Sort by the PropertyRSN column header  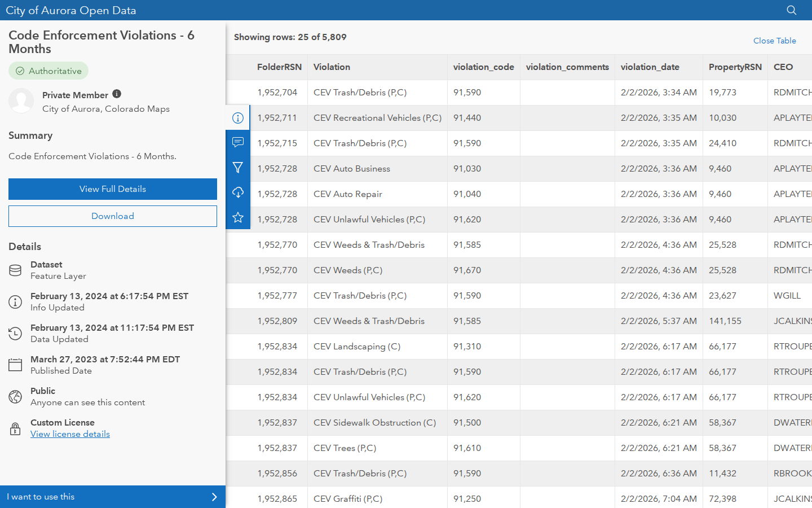pyautogui.click(x=735, y=67)
